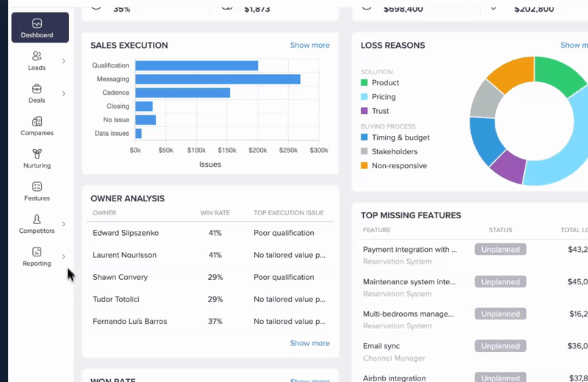Open the Deals briefcase icon
The image size is (588, 382).
(37, 89)
